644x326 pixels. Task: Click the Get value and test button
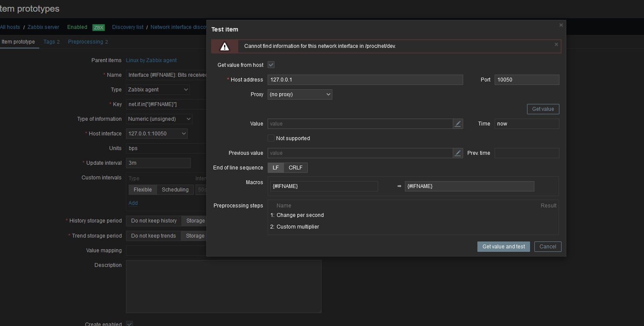coord(503,247)
